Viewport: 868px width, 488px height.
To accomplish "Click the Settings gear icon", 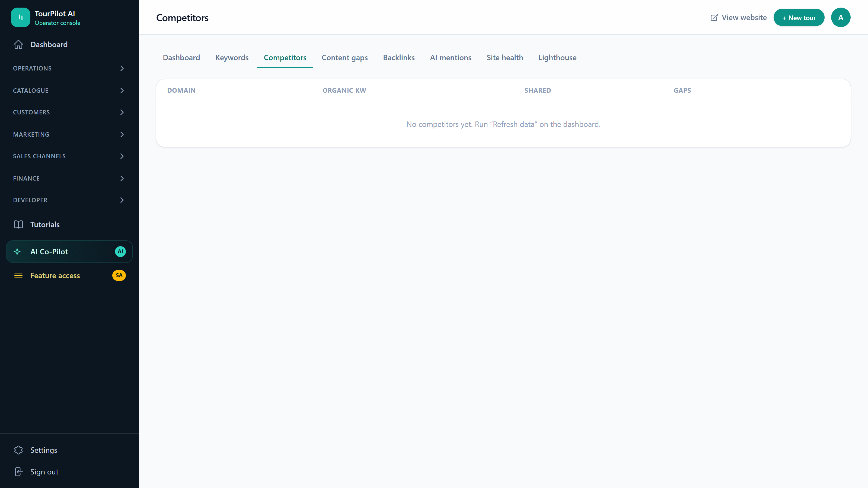I will click(18, 450).
